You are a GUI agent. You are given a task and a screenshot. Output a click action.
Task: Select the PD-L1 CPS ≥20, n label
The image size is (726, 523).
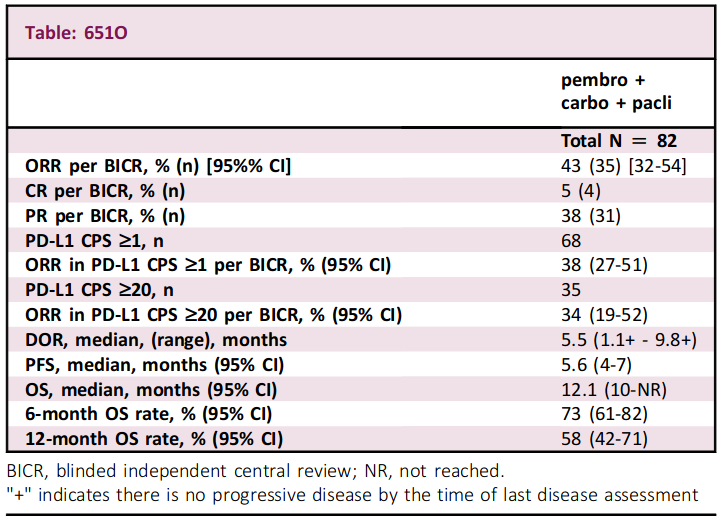[100, 290]
